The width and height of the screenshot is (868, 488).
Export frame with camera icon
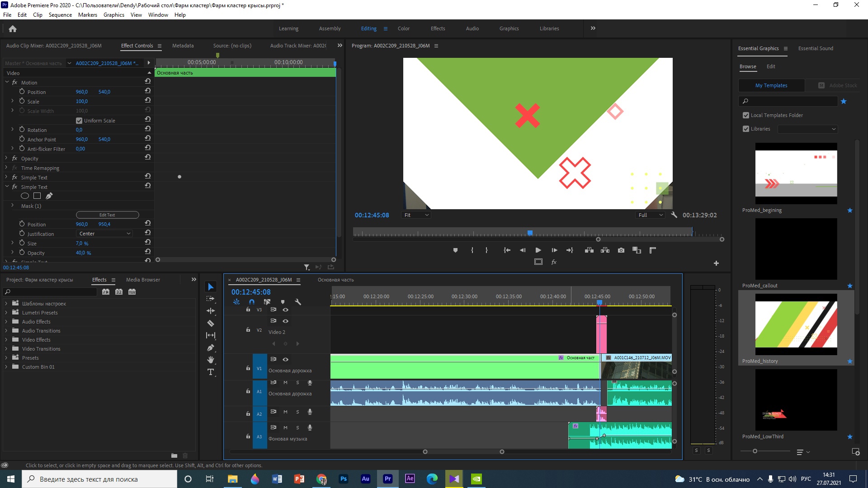pyautogui.click(x=621, y=250)
